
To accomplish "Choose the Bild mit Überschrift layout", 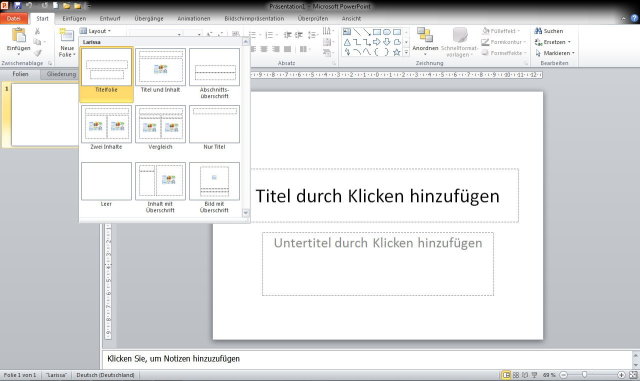I will click(x=214, y=188).
